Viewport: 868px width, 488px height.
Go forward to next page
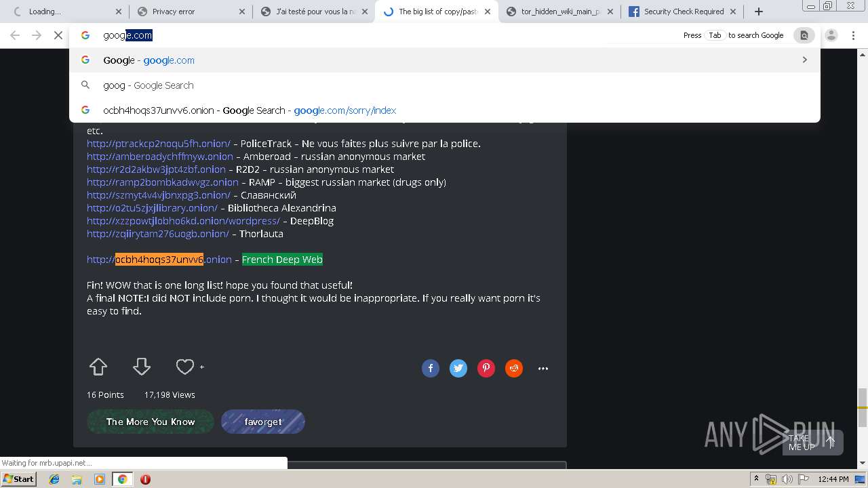(37, 35)
